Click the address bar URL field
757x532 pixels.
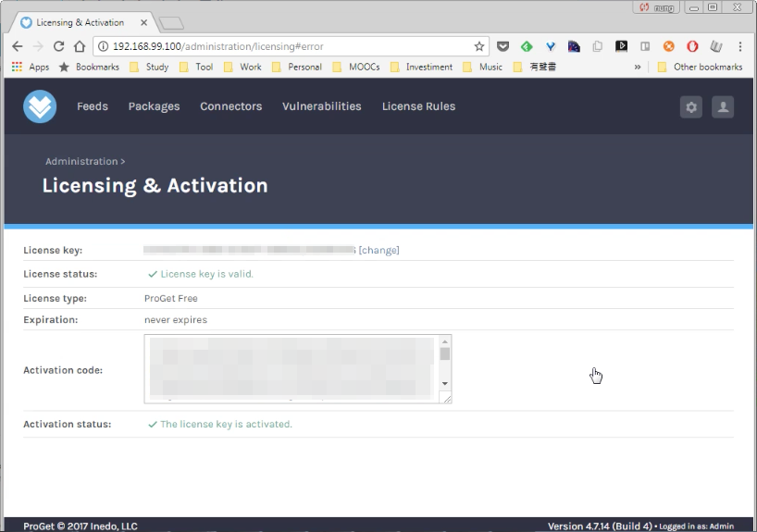click(292, 46)
